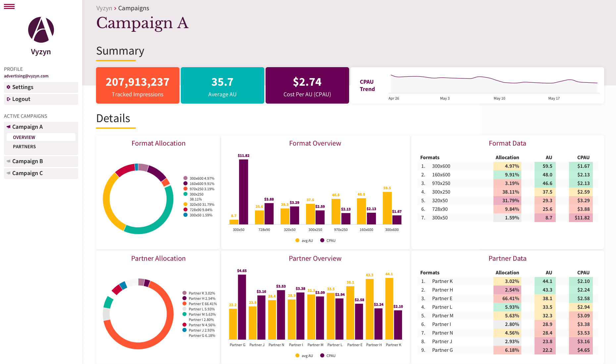616x364 pixels.
Task: Select the megaphone icon beside Campaign A
Action: tap(8, 127)
